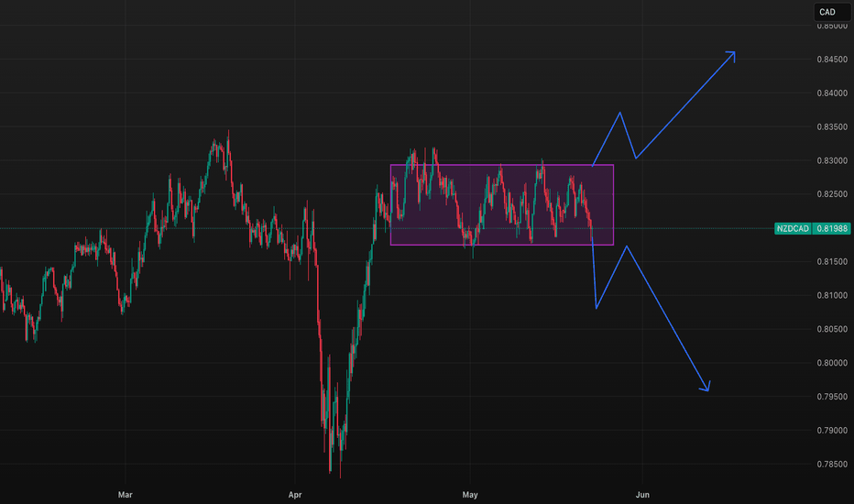Click the 0.80000 price axis label
This screenshot has height=504, width=854.
[x=832, y=363]
